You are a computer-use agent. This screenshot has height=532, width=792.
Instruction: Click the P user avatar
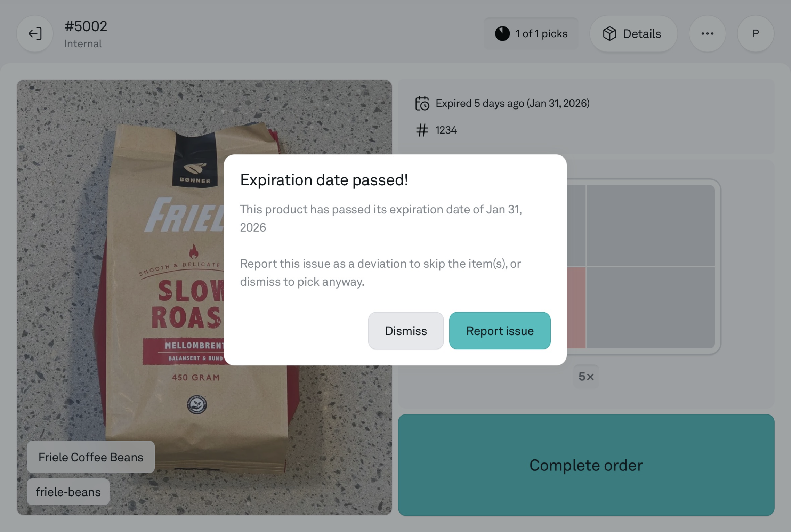(x=756, y=34)
